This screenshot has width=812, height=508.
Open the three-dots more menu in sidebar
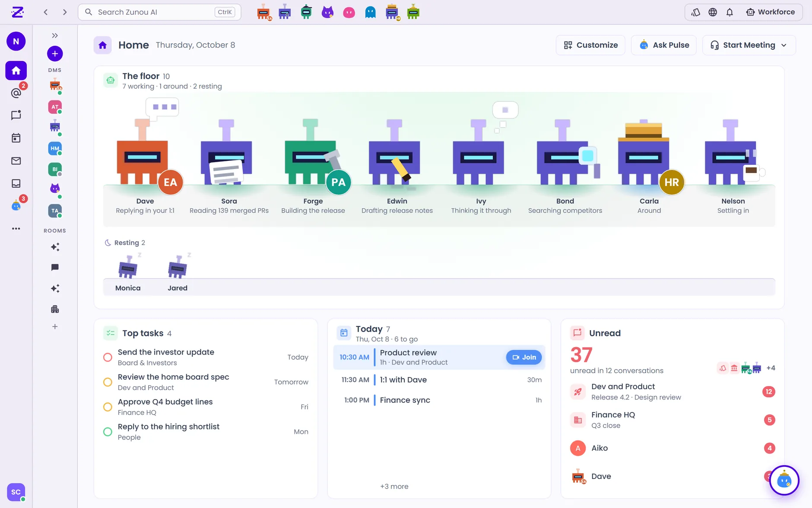(16, 228)
